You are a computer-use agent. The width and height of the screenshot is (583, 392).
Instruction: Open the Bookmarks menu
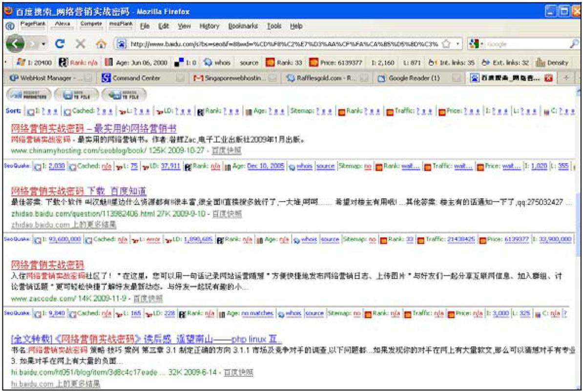[x=243, y=26]
